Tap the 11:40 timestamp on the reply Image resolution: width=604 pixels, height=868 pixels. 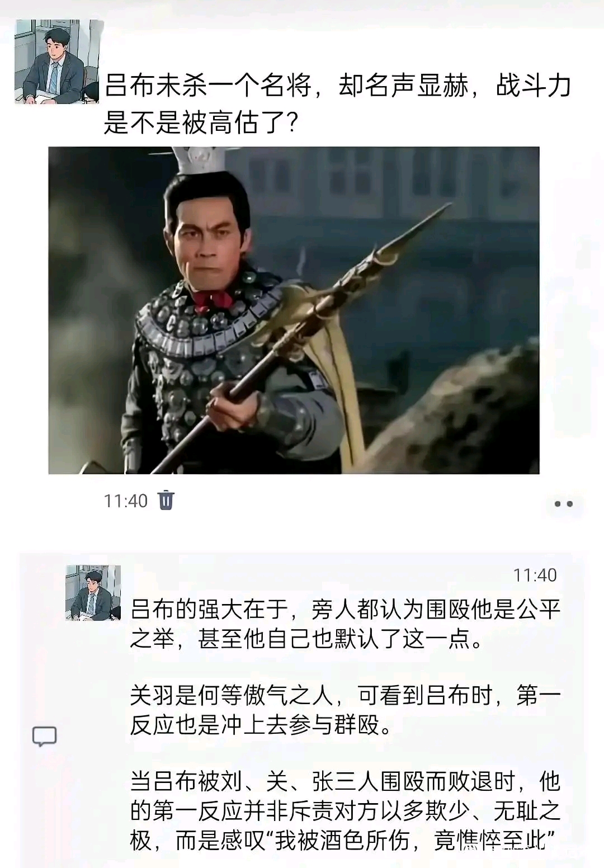point(535,575)
